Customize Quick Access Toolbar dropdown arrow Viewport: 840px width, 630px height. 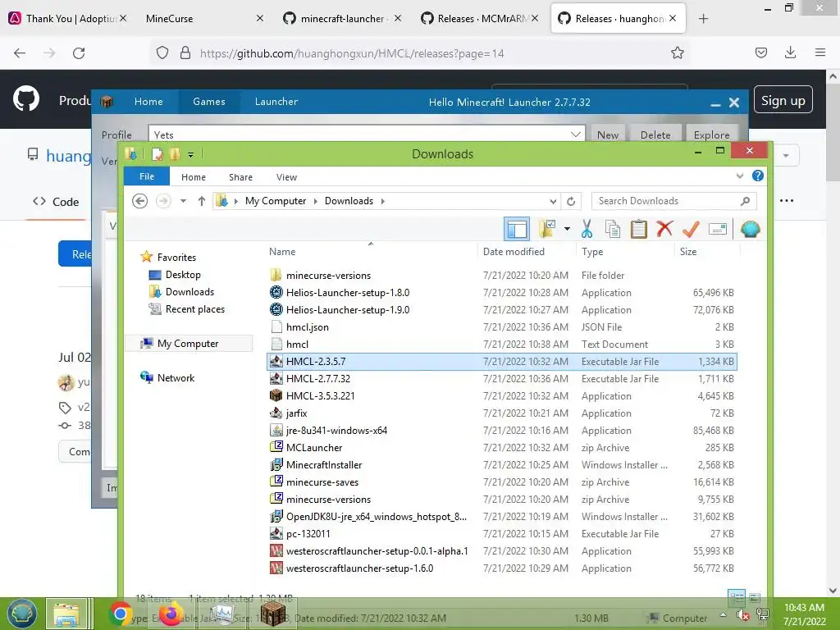pyautogui.click(x=190, y=155)
